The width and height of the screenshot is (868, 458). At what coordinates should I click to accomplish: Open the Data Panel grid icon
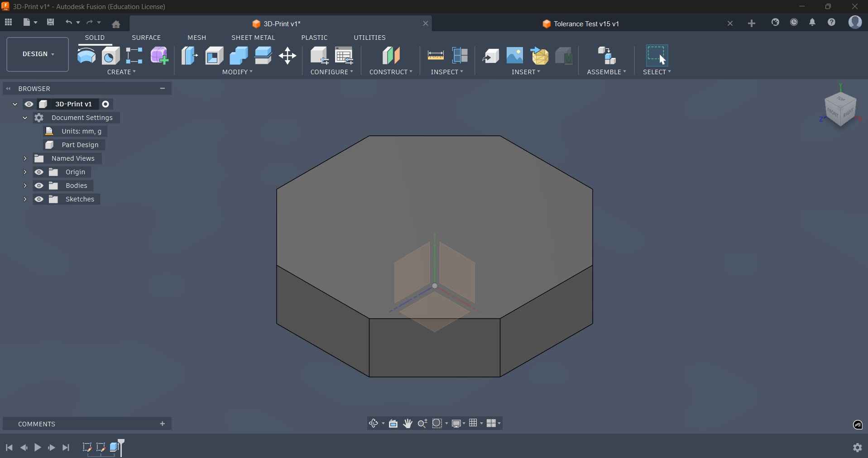[x=9, y=22]
